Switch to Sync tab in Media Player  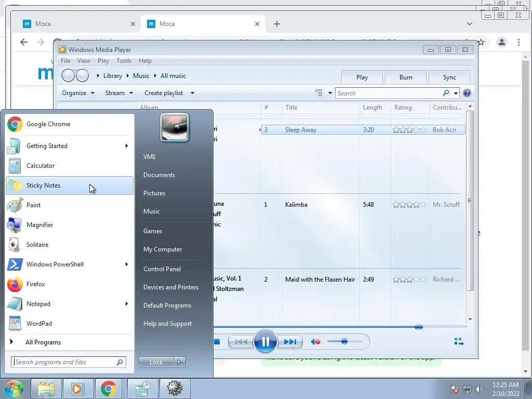click(449, 77)
